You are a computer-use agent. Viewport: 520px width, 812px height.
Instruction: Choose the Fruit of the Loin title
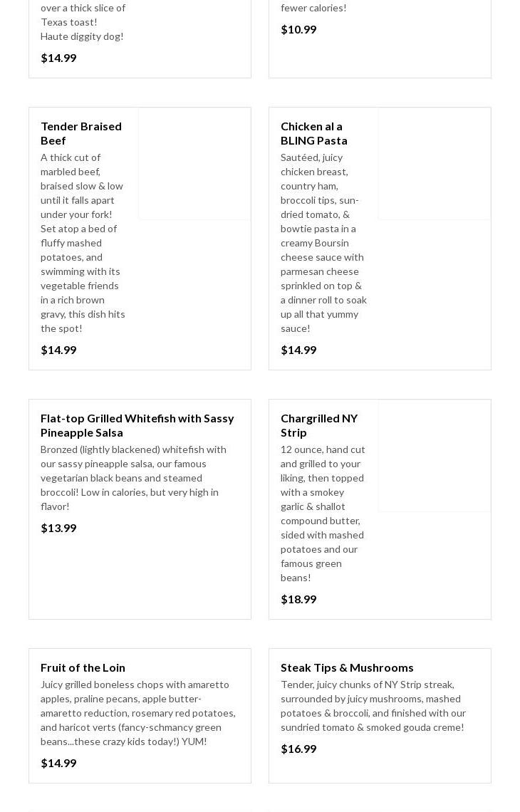[83, 667]
